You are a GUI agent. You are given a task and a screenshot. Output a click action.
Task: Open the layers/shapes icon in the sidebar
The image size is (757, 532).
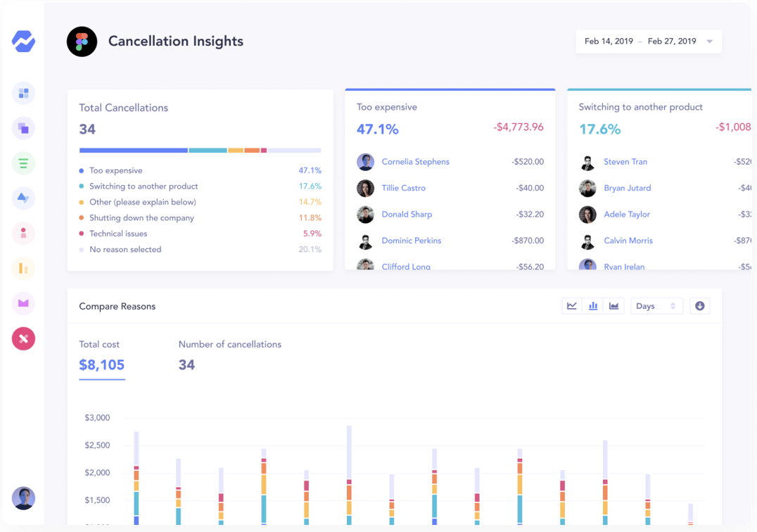coord(23,128)
